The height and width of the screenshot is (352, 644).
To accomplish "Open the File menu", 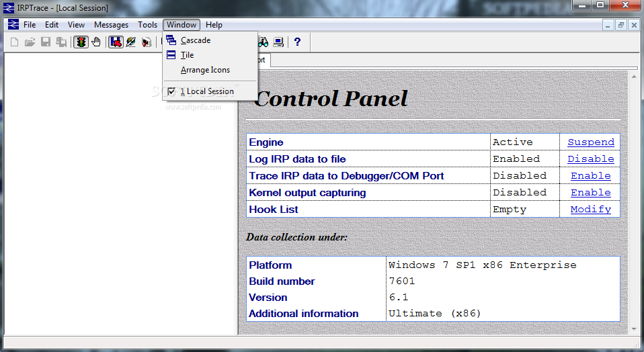I will coord(30,25).
